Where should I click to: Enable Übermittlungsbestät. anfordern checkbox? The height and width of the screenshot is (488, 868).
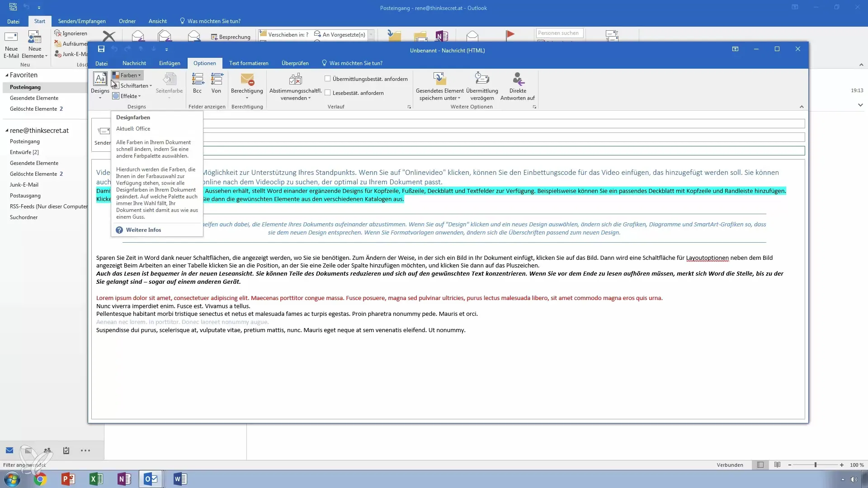coord(328,79)
